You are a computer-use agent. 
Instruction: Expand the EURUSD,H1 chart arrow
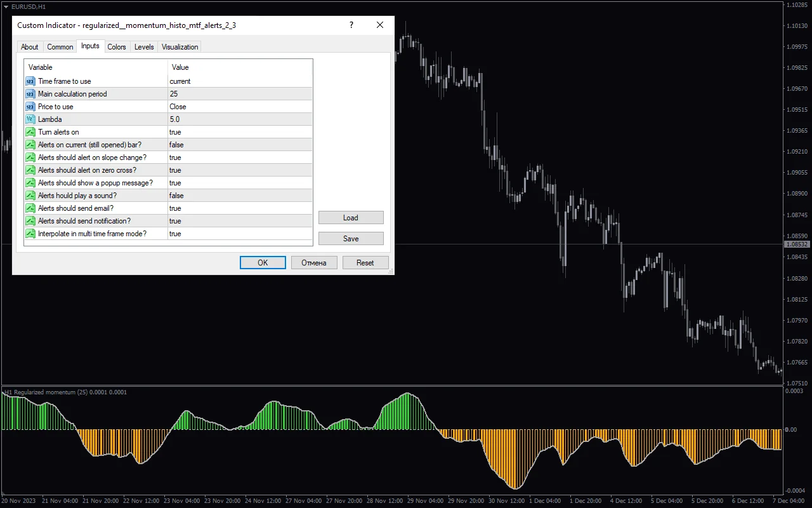[x=5, y=6]
